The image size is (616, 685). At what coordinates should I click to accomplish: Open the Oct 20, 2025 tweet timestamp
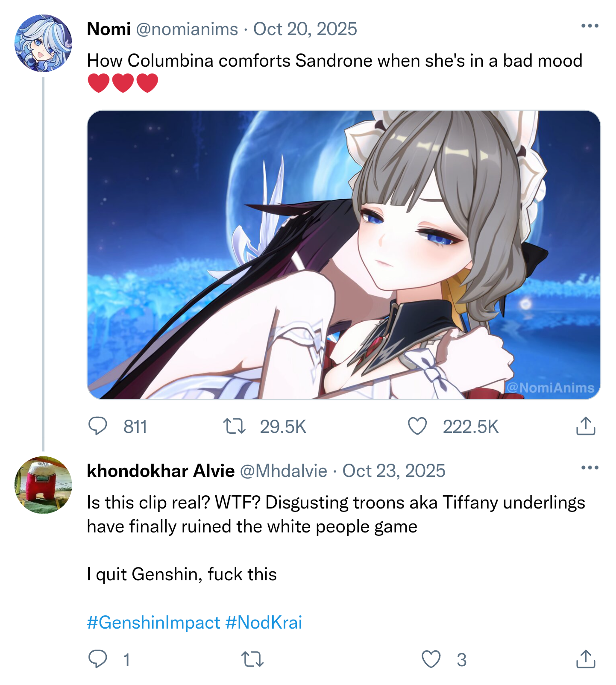coord(305,29)
